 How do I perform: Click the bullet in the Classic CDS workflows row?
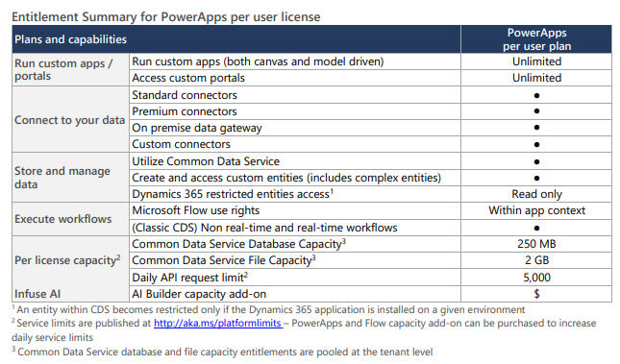(536, 228)
